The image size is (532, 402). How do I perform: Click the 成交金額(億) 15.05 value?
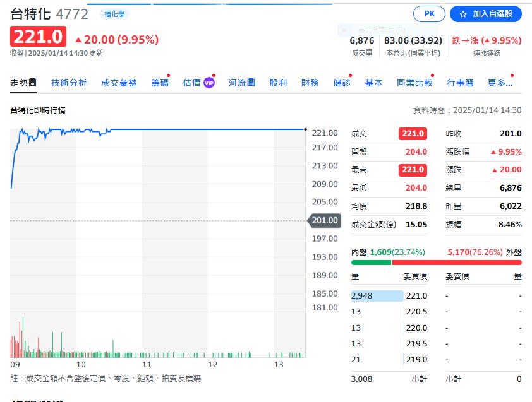416,225
